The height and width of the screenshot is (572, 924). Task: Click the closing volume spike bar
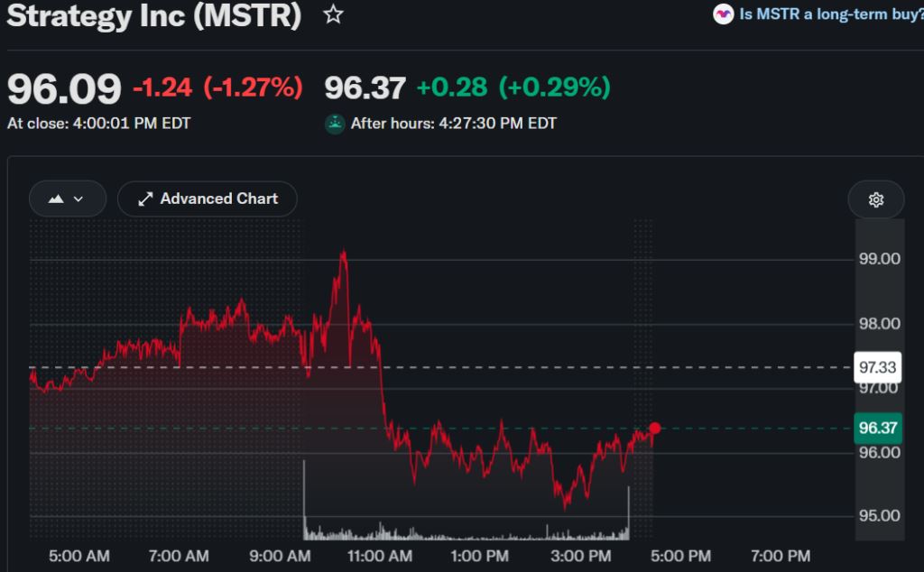tap(628, 512)
